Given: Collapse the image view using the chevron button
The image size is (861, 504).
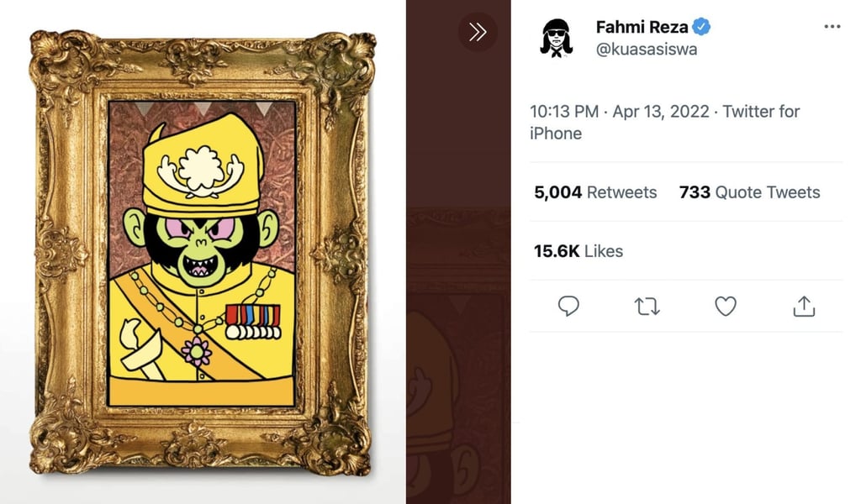Looking at the screenshot, I should pyautogui.click(x=479, y=32).
